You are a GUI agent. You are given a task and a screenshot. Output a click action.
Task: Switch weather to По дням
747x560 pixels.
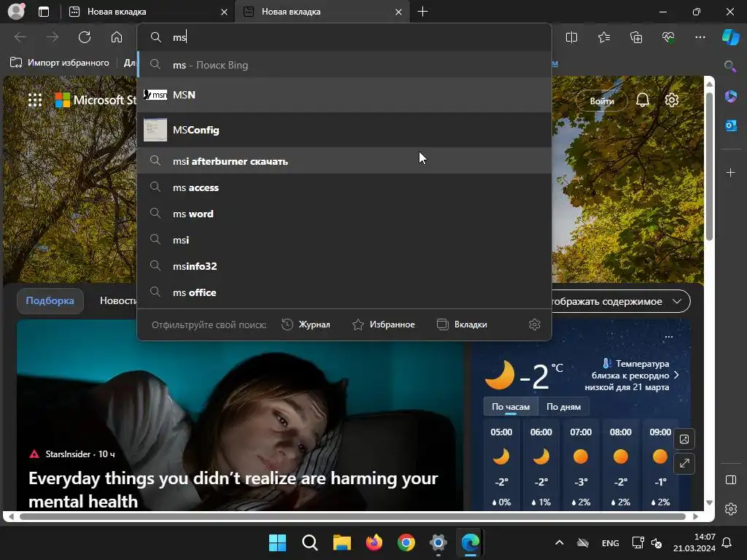tap(563, 407)
